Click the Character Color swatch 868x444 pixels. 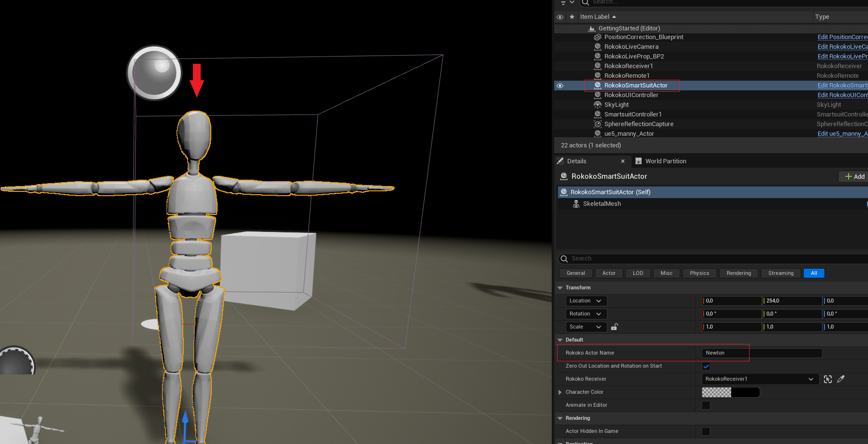tap(730, 392)
